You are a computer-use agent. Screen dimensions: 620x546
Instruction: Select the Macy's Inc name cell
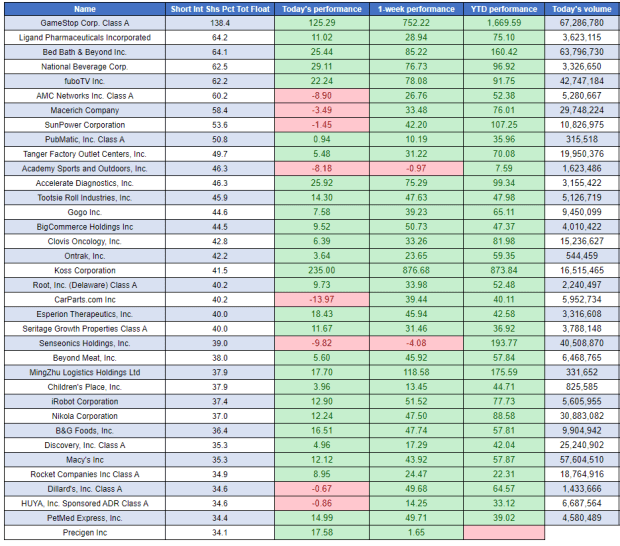(85, 460)
